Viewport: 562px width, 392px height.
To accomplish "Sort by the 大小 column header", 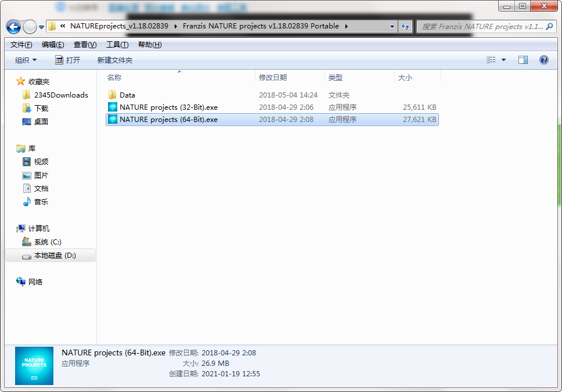I will 405,77.
